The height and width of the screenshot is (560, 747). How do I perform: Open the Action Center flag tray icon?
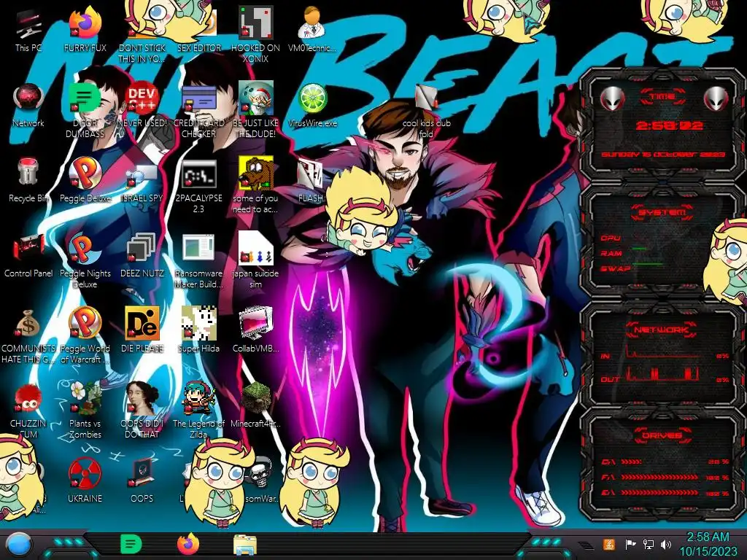coord(630,544)
